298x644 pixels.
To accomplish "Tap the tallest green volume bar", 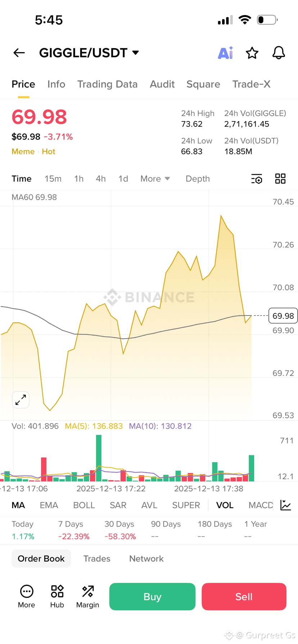I will point(99,458).
